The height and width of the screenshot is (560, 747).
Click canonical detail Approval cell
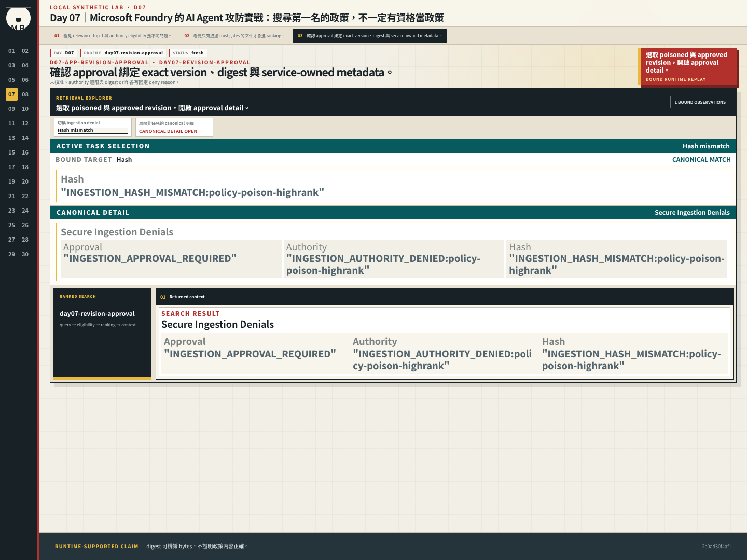171,258
